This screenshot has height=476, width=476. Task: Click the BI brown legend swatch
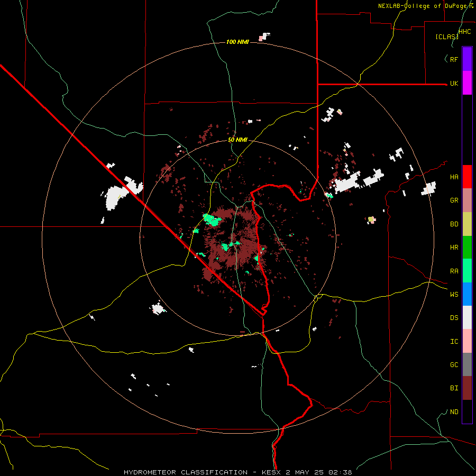point(467,388)
